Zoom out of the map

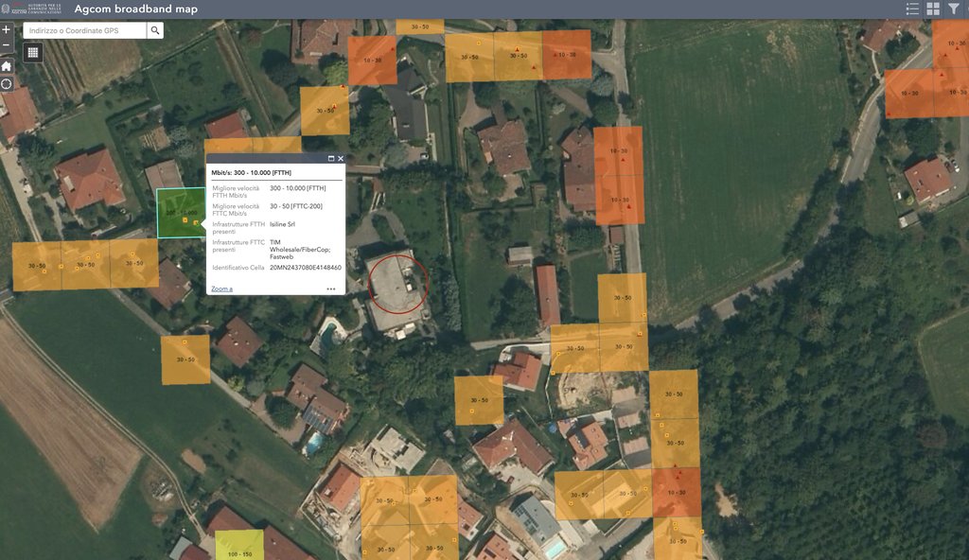click(7, 44)
